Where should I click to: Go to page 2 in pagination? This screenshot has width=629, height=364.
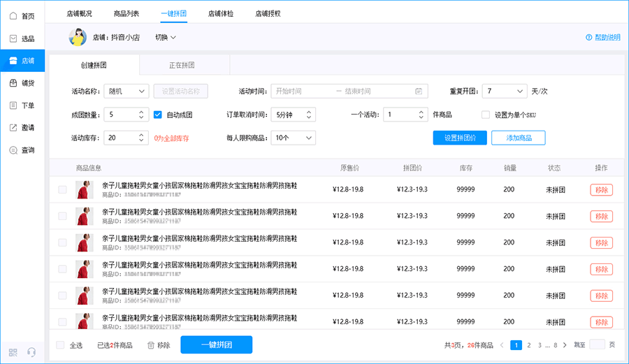tap(529, 345)
